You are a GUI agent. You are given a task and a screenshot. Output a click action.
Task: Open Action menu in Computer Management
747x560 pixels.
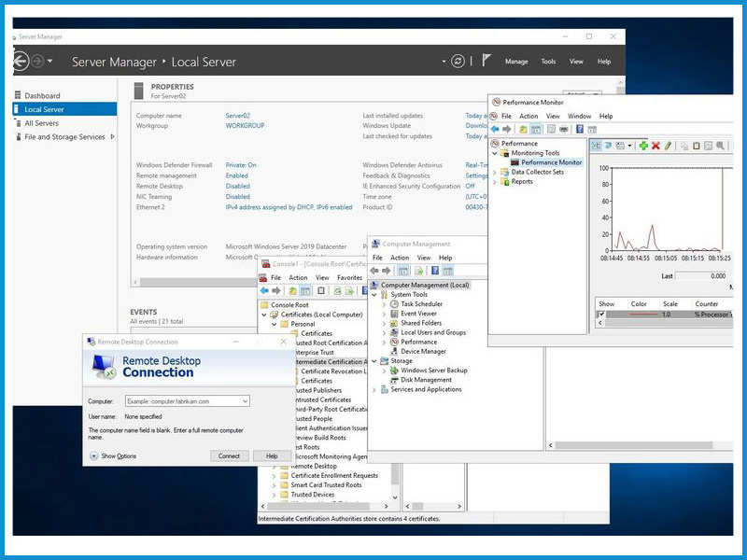point(400,258)
